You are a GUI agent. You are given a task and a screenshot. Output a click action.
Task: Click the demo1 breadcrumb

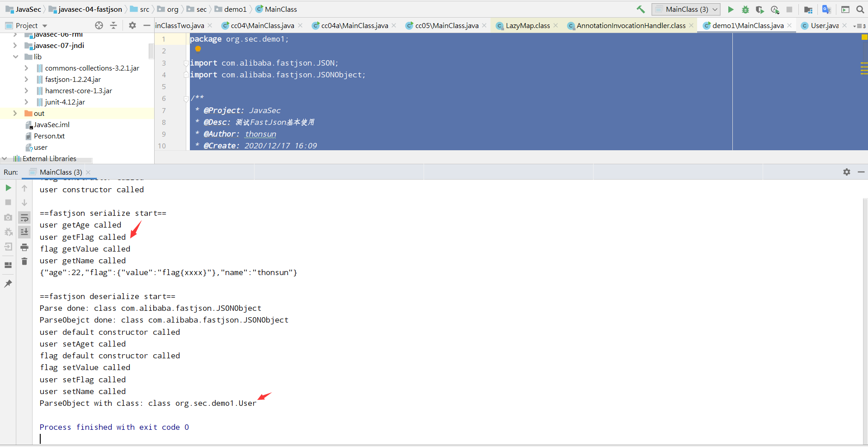231,9
